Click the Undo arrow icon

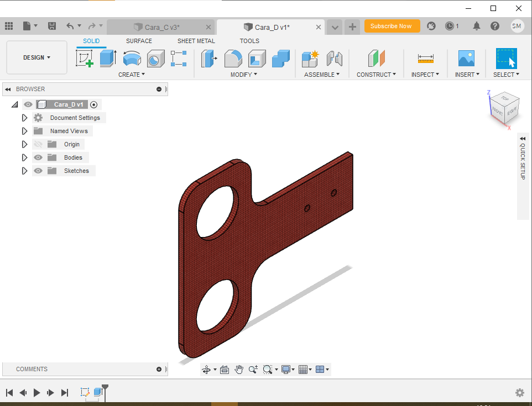(x=70, y=26)
